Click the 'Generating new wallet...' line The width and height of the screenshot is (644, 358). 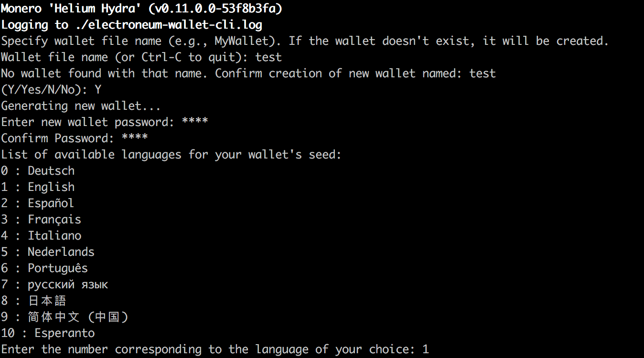tap(81, 106)
